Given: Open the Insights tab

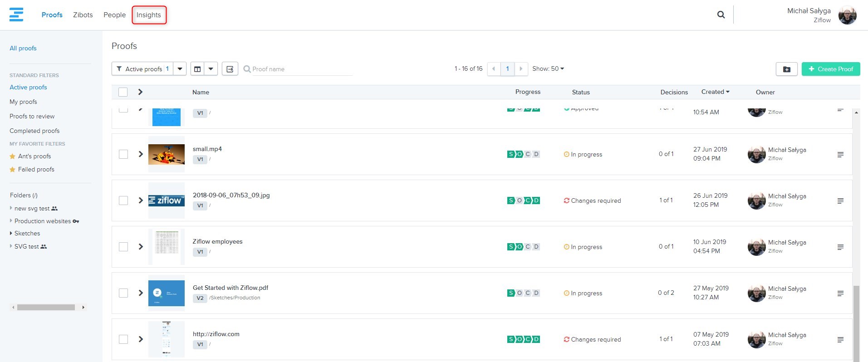Looking at the screenshot, I should click(x=149, y=15).
